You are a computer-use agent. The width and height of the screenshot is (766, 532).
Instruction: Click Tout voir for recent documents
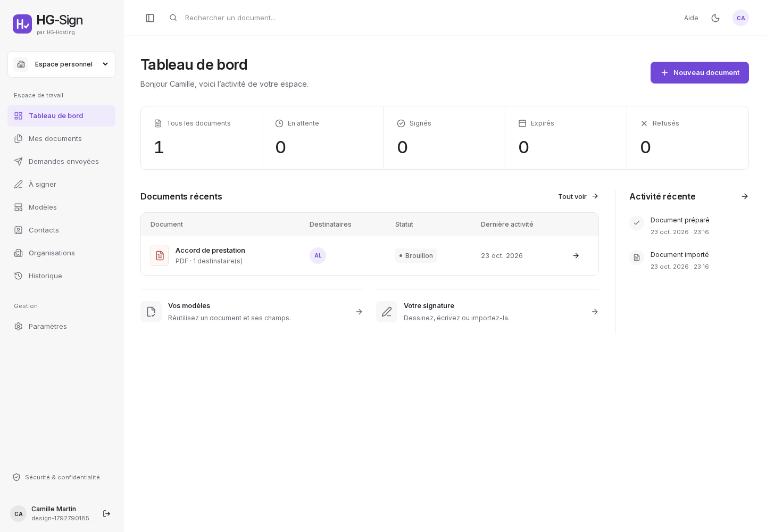578,196
